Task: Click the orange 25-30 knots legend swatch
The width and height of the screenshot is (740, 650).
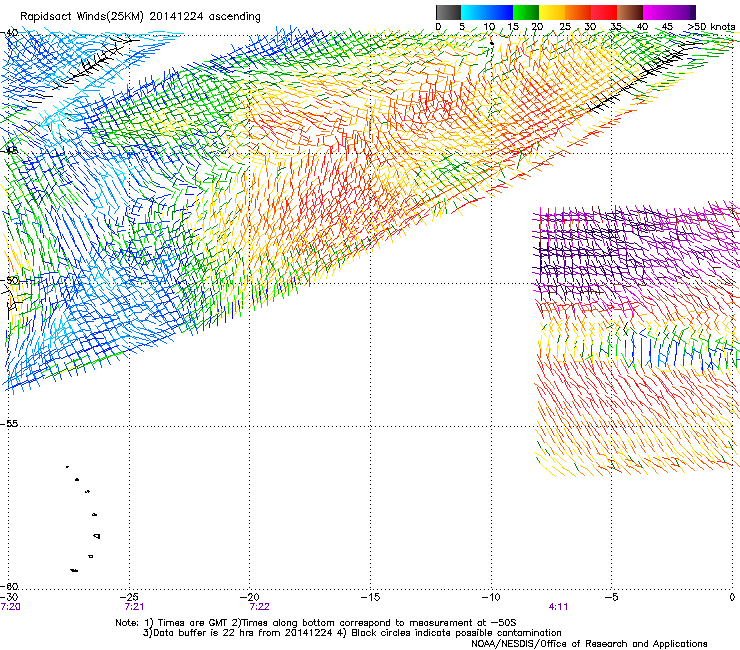Action: click(x=578, y=12)
